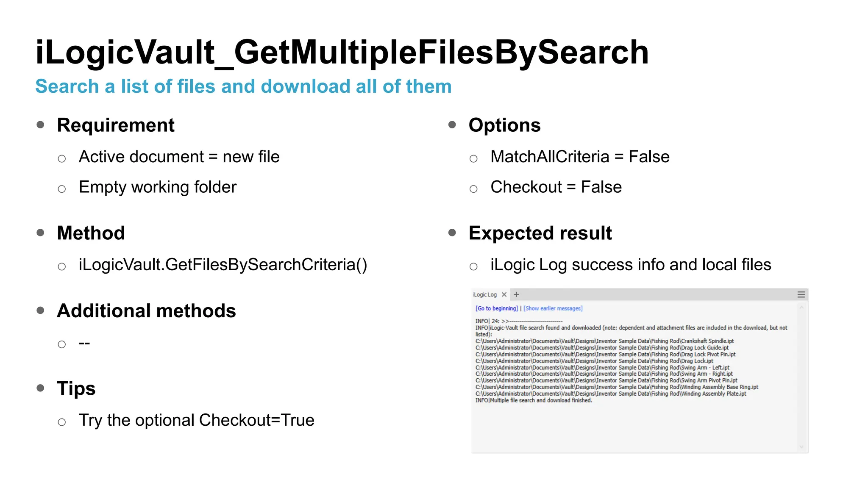Click the Show earlier messages link
This screenshot has width=868, height=488.
[553, 308]
